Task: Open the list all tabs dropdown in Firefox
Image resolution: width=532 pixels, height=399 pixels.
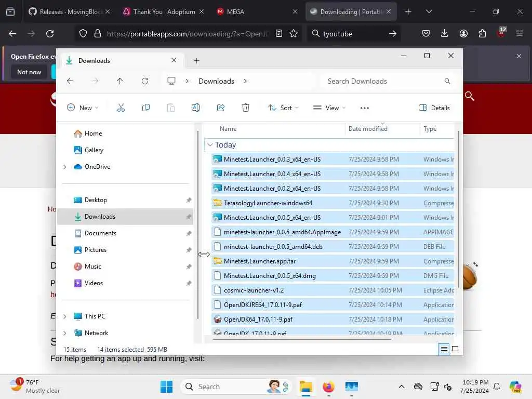Action: (429, 12)
